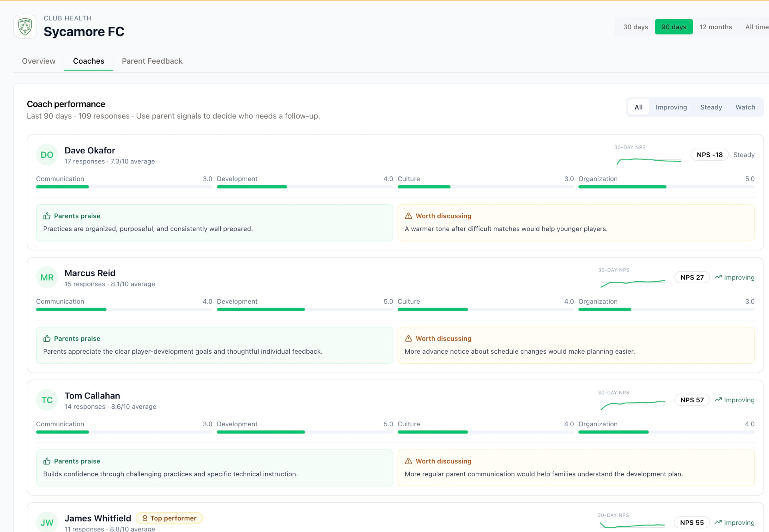
Task: Select the 30 days time range
Action: pos(635,27)
